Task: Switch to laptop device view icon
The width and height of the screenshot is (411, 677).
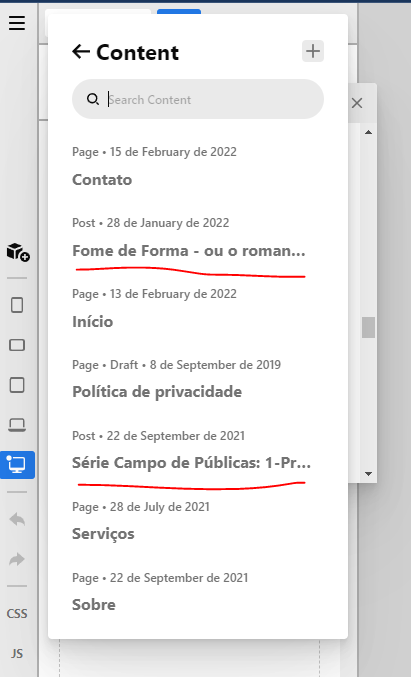Action: pos(17,425)
